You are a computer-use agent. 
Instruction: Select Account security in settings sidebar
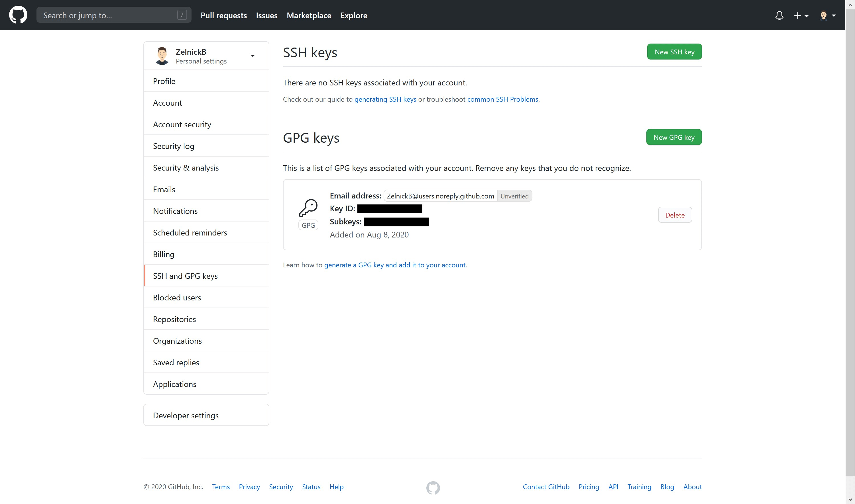pos(182,124)
